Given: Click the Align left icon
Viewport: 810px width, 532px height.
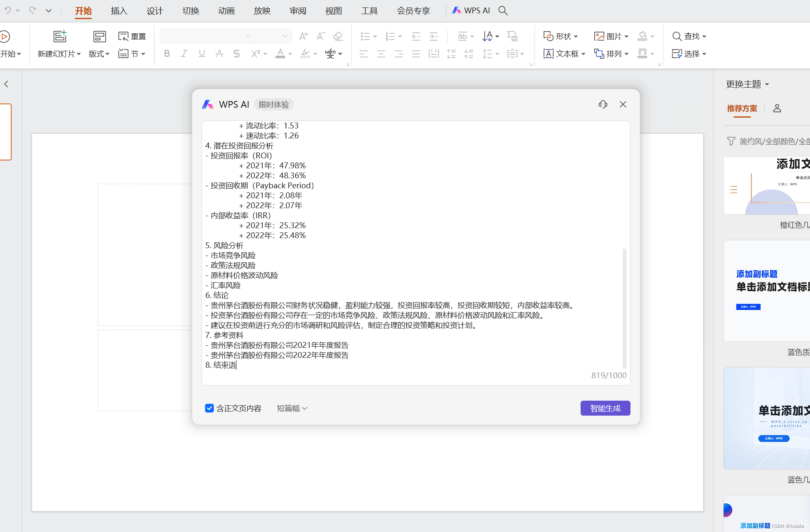Looking at the screenshot, I should coord(364,54).
